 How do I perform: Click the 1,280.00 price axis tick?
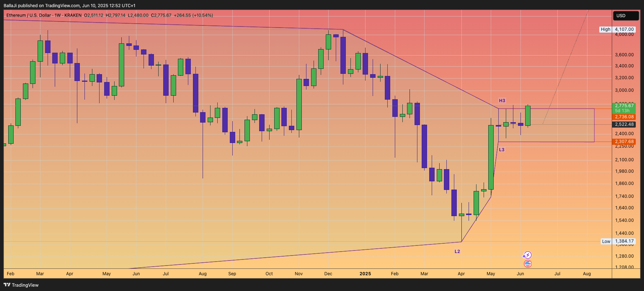click(x=624, y=256)
